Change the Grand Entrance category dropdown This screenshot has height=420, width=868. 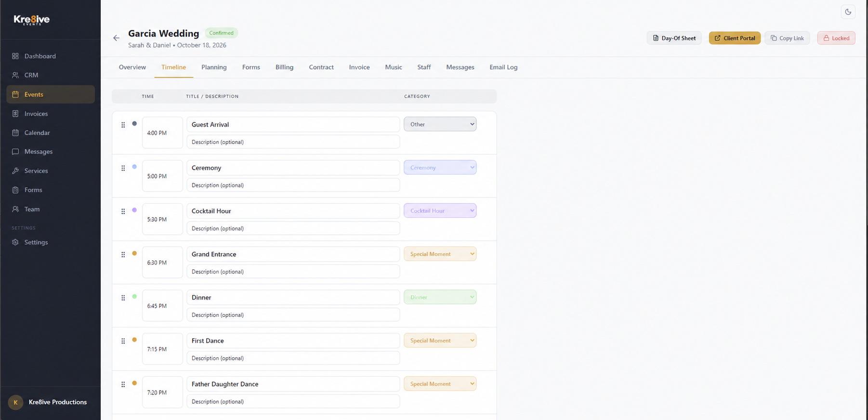[440, 254]
